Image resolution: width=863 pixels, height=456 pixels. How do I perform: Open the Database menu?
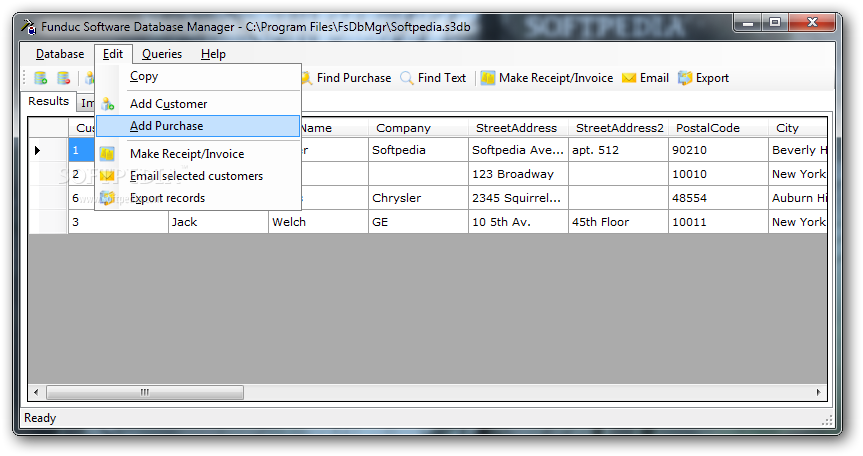60,54
